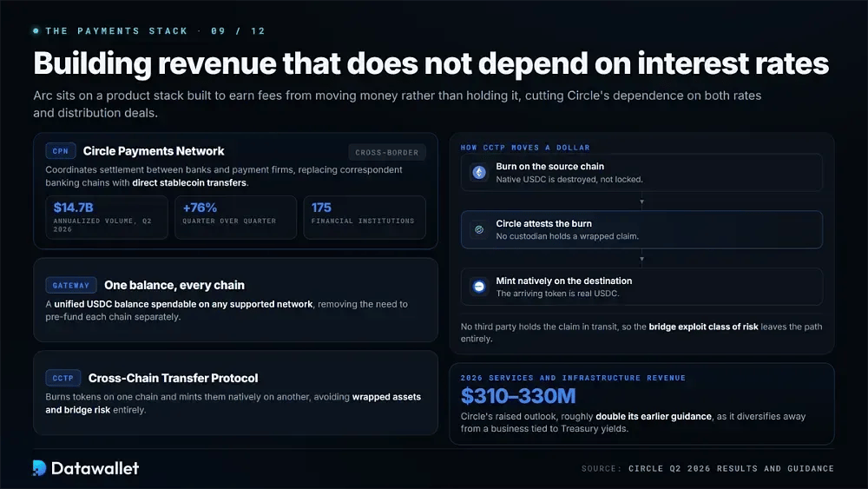Click the USDC mint icon beside Mint natively
Screen dimensions: 868x489
[479, 287]
